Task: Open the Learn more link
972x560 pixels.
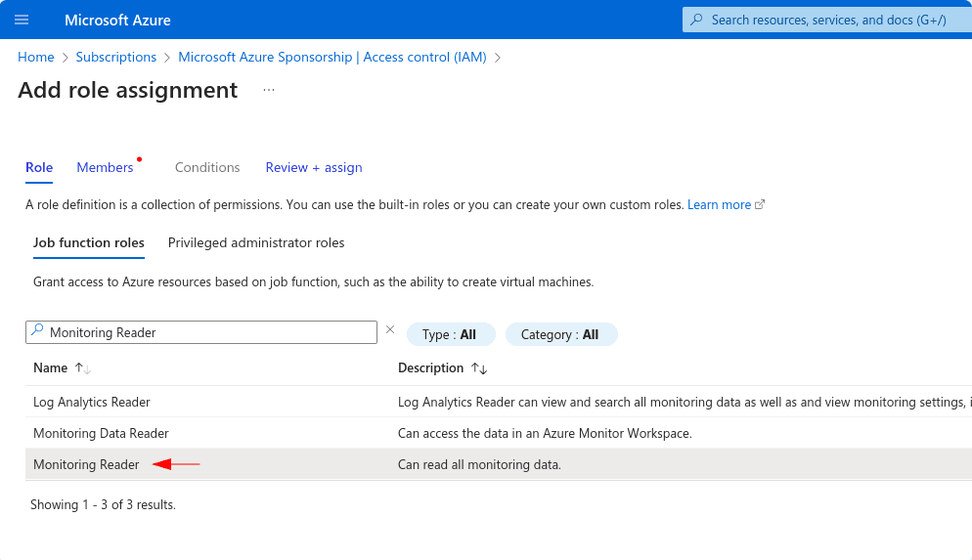Action: [719, 205]
